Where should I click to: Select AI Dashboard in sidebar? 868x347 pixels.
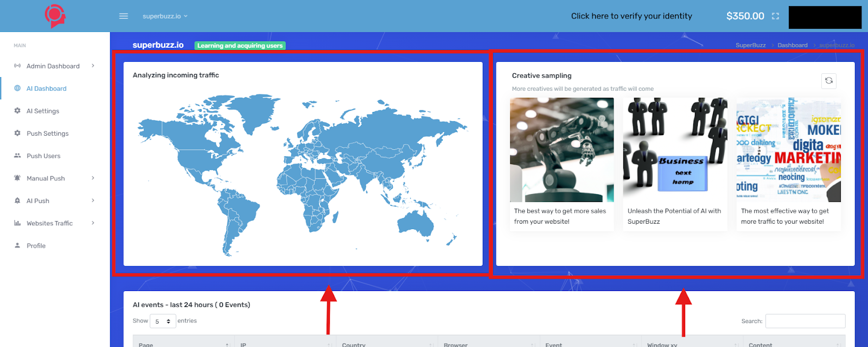click(x=47, y=89)
